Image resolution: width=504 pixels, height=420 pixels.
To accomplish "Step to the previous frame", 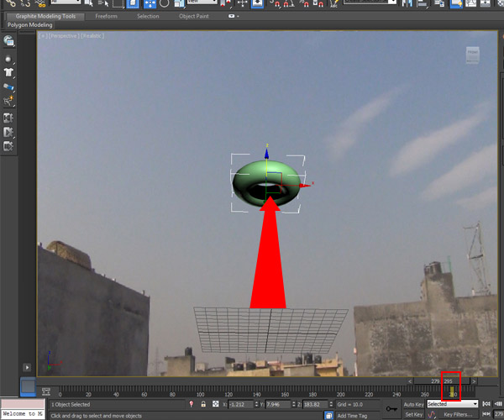I will coord(498,404).
